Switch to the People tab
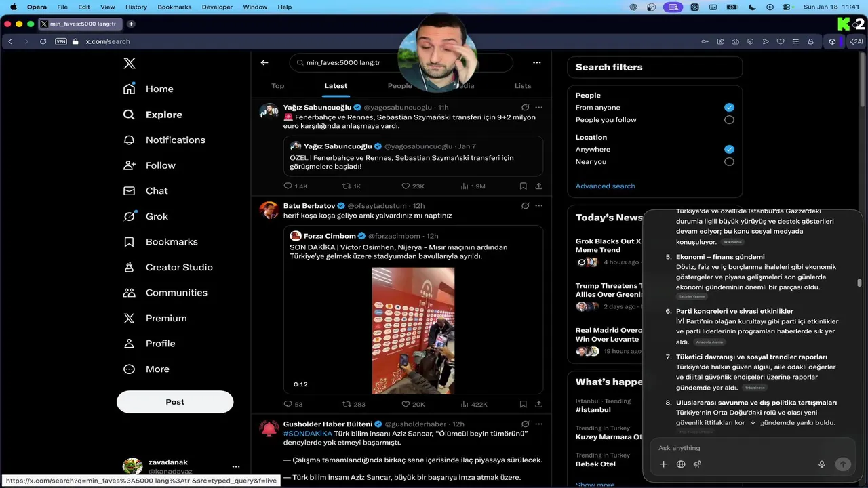 (x=399, y=86)
